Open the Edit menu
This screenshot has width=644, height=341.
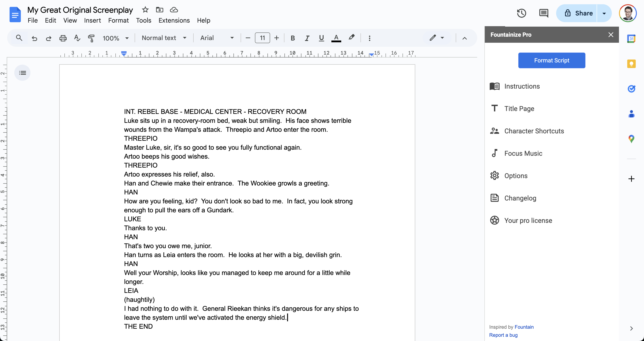click(x=50, y=21)
